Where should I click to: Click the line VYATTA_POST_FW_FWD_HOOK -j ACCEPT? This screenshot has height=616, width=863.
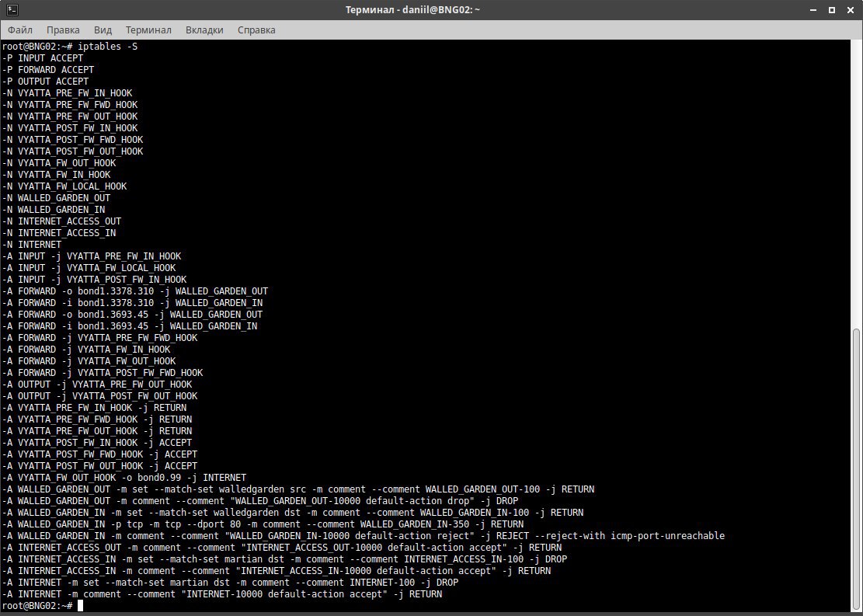pyautogui.click(x=99, y=454)
